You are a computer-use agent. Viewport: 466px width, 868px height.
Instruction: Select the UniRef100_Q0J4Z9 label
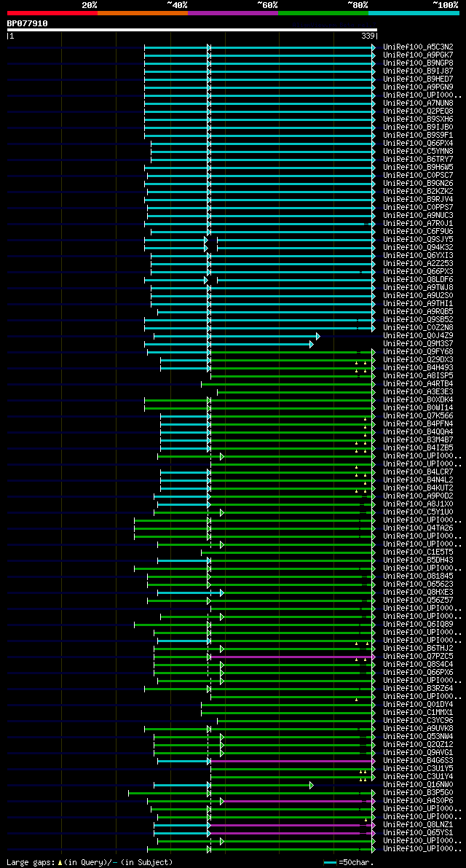point(418,336)
